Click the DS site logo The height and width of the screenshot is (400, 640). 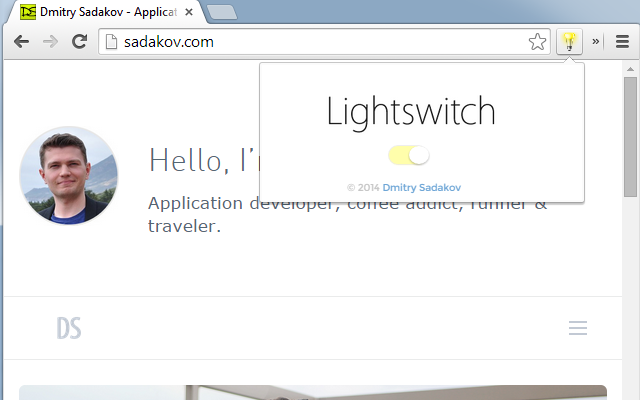coord(69,328)
